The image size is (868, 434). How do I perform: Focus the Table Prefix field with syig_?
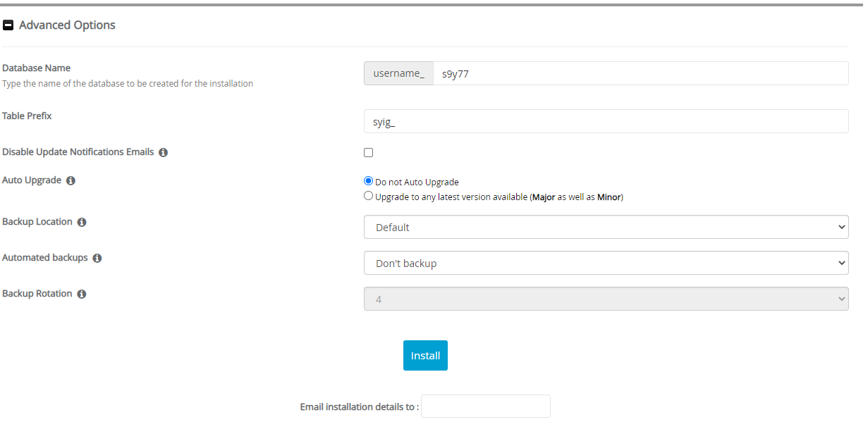606,121
